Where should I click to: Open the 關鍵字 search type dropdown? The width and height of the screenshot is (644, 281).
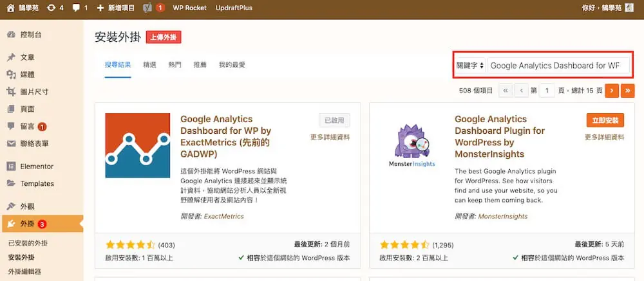(x=470, y=66)
